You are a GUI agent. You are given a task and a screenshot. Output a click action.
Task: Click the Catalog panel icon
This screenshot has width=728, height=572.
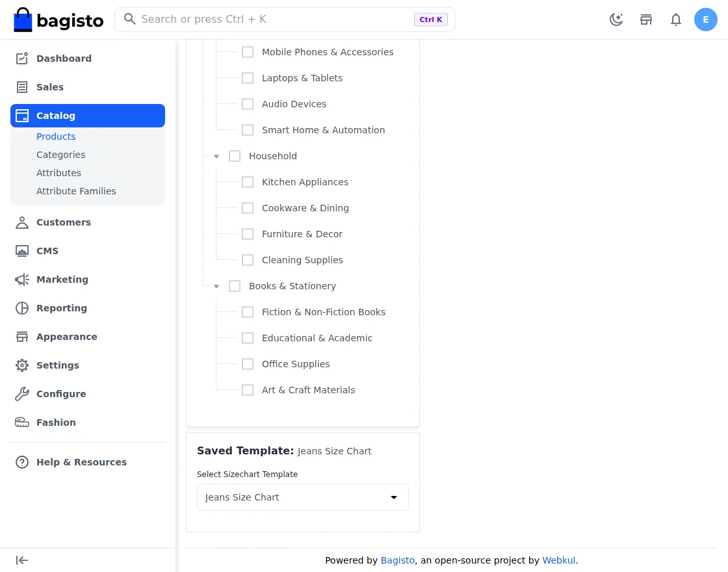(22, 116)
